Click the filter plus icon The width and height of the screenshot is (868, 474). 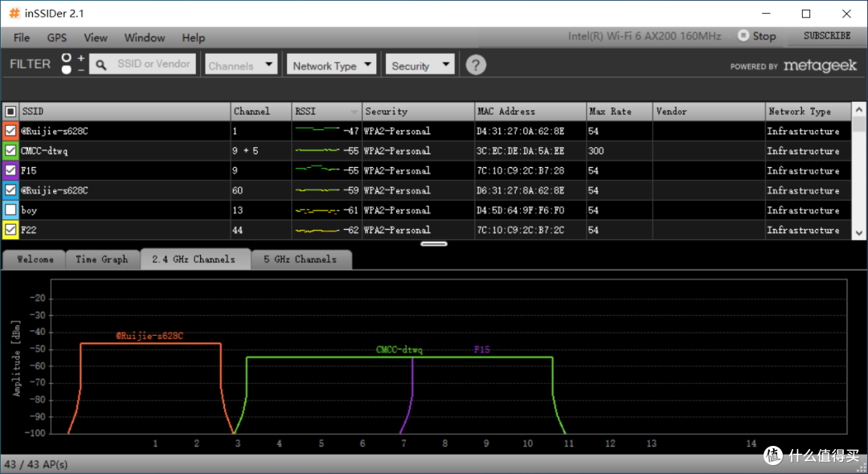coord(81,58)
